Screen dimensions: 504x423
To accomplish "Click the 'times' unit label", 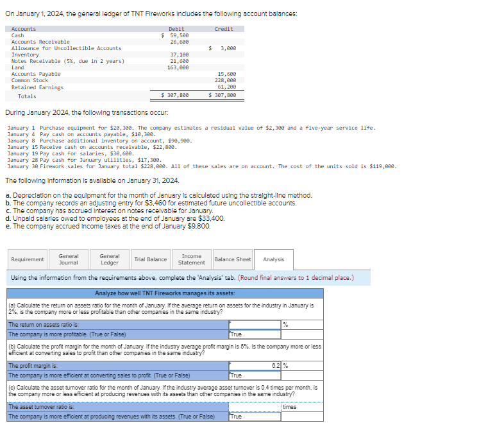I will [290, 407].
